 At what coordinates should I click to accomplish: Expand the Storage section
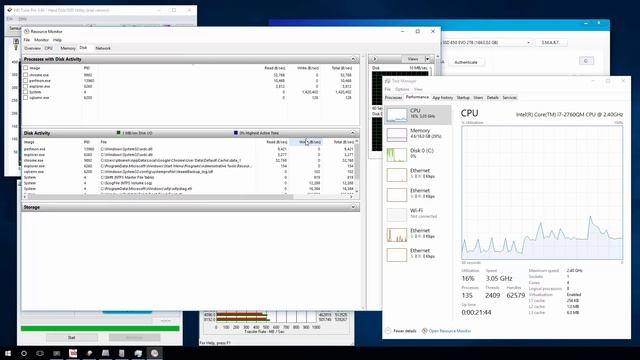(x=353, y=207)
